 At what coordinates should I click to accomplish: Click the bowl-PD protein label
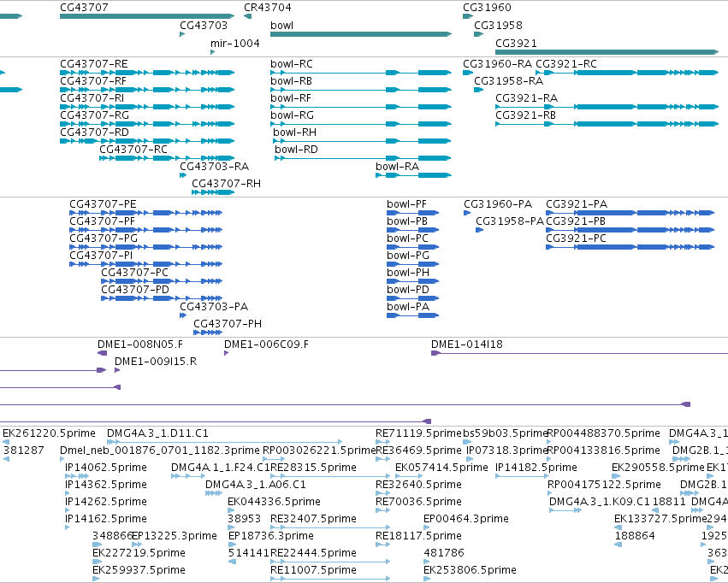(x=408, y=291)
